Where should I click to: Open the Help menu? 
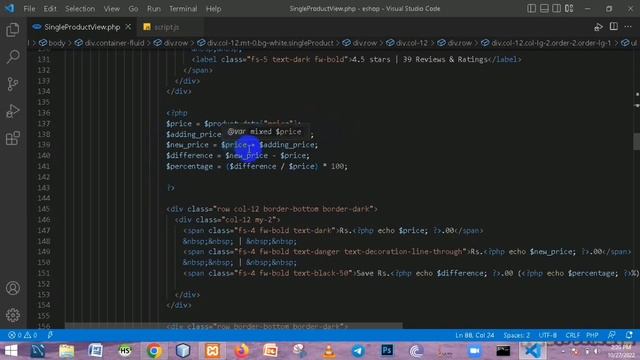pos(213,9)
